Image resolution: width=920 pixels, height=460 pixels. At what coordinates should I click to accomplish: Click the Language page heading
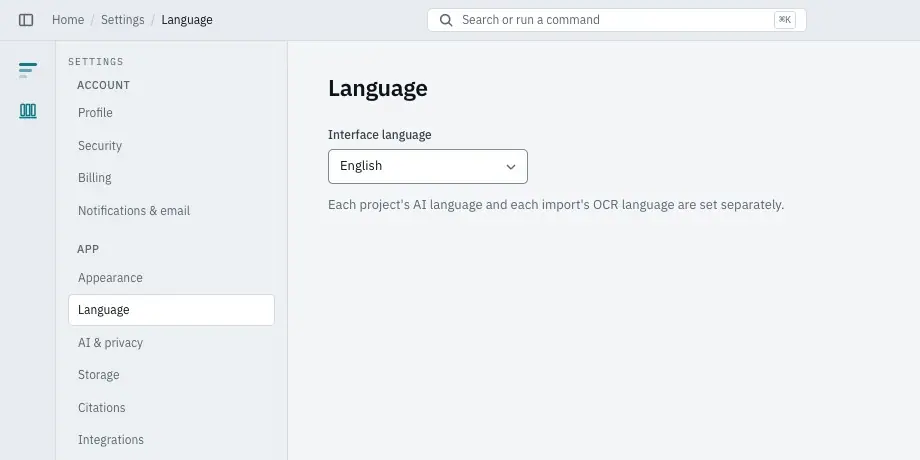coord(378,89)
